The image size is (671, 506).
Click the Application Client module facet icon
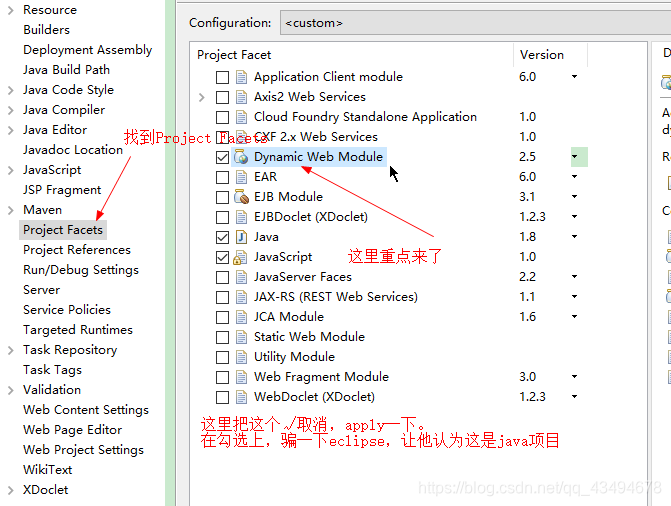click(x=241, y=77)
